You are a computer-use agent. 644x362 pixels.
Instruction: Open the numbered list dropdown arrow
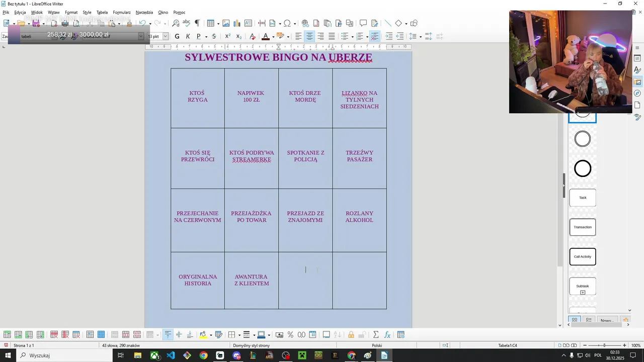367,37
